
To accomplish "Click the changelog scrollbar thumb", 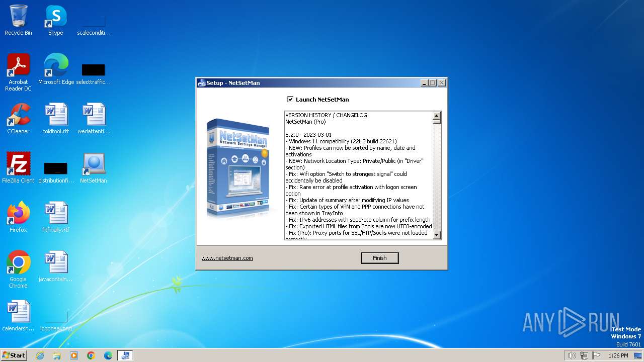I will click(x=437, y=121).
